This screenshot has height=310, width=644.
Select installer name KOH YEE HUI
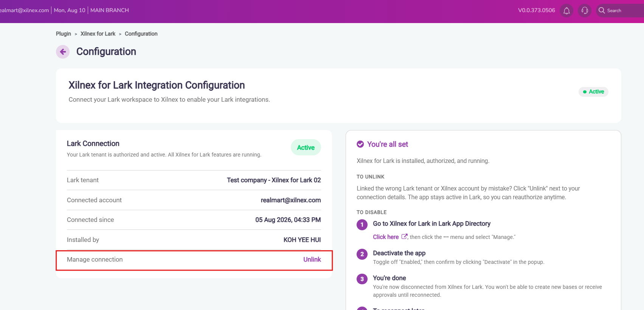[302, 240]
